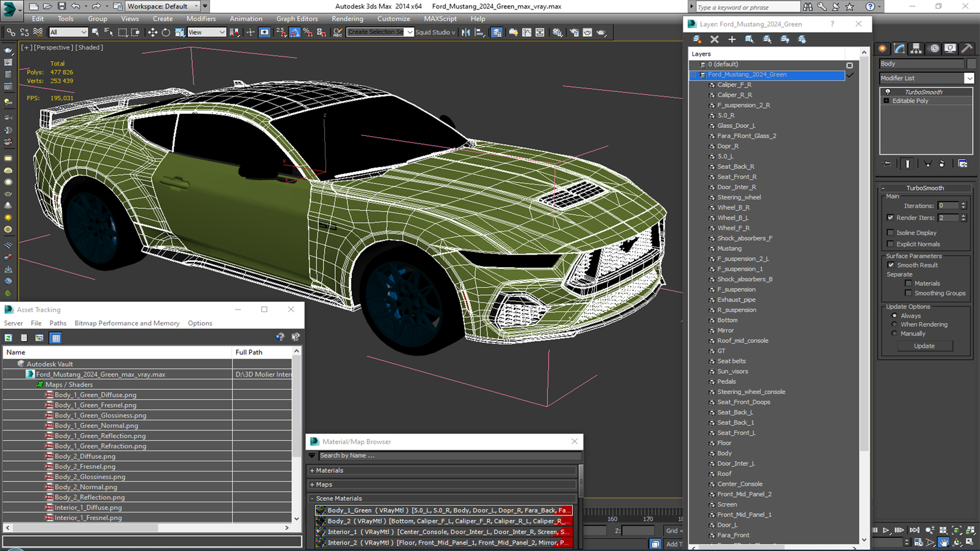Click the Refresh icon in Asset Tracking
The height and width of the screenshot is (551, 980).
pos(9,338)
